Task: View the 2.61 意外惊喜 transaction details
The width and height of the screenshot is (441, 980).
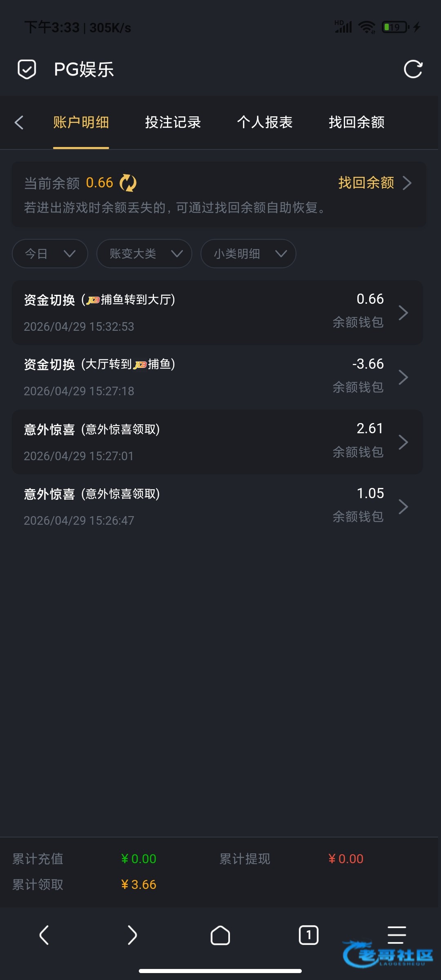Action: pyautogui.click(x=218, y=442)
